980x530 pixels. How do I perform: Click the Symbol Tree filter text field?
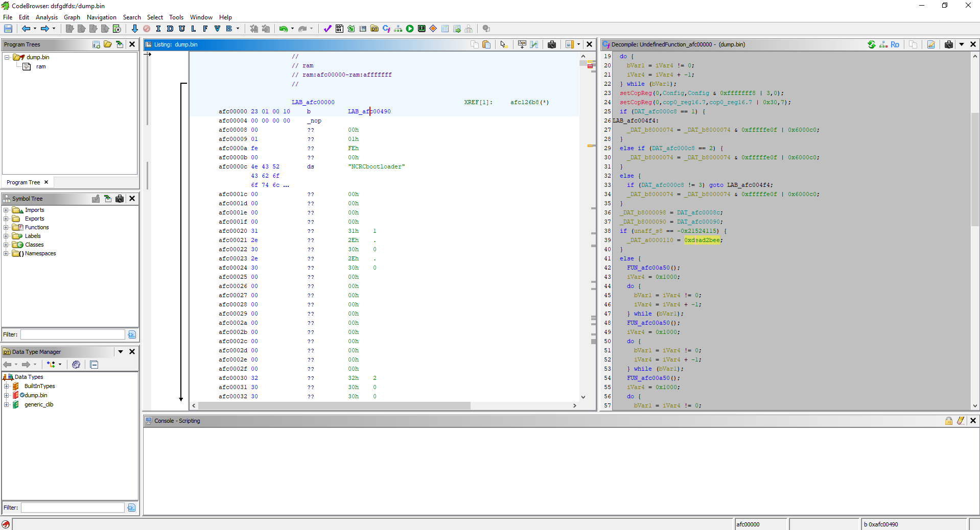(x=73, y=334)
